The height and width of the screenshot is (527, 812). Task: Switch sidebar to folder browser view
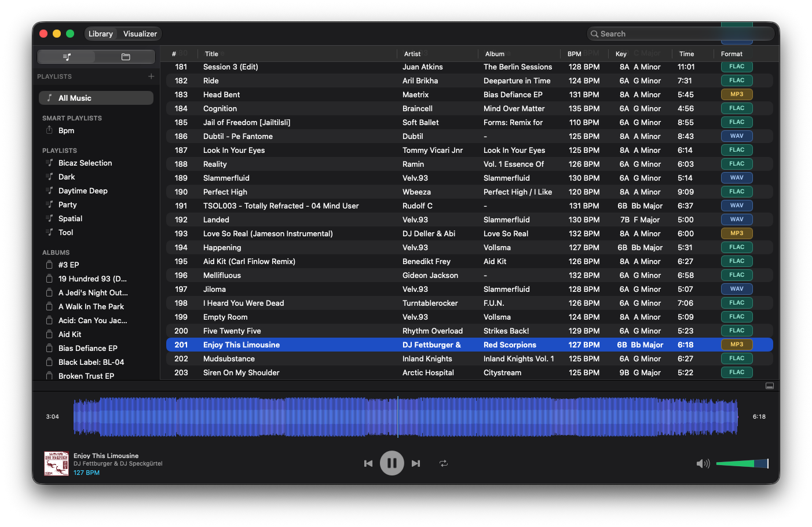[x=126, y=57]
